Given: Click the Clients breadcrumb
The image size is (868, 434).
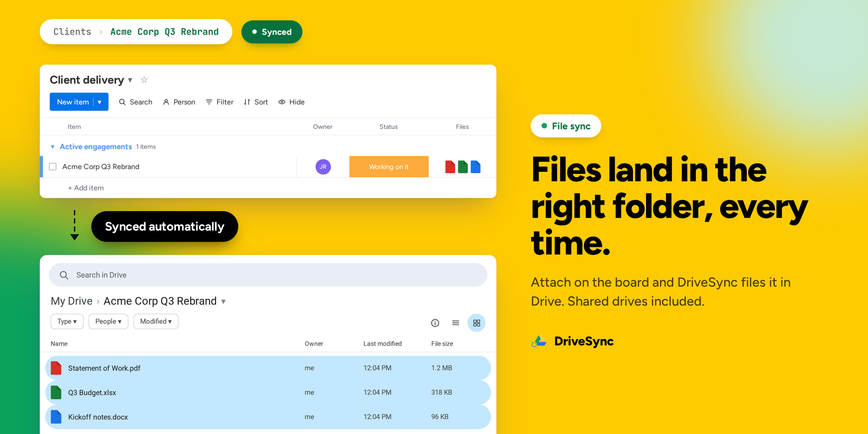Looking at the screenshot, I should (x=72, y=32).
